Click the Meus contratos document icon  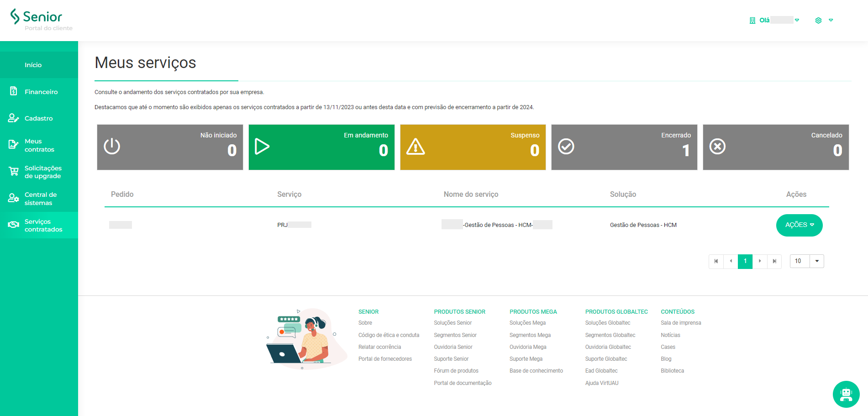click(x=14, y=145)
